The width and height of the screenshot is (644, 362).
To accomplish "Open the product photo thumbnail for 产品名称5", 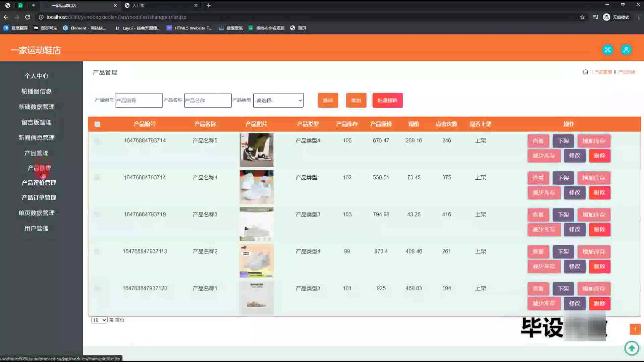I will [x=256, y=150].
